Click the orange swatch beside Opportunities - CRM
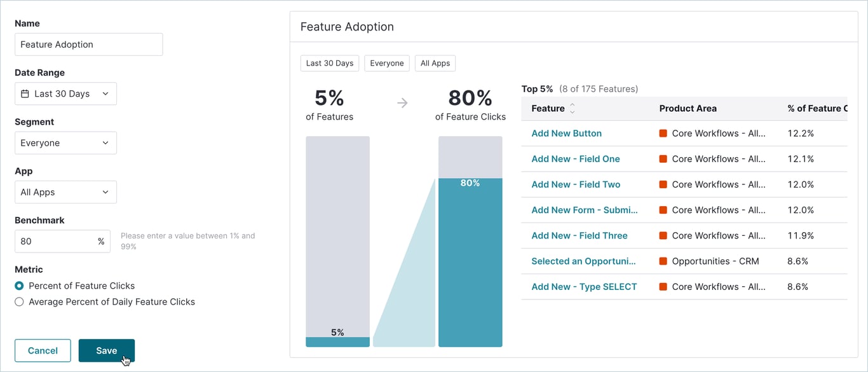This screenshot has width=868, height=372. click(x=663, y=261)
